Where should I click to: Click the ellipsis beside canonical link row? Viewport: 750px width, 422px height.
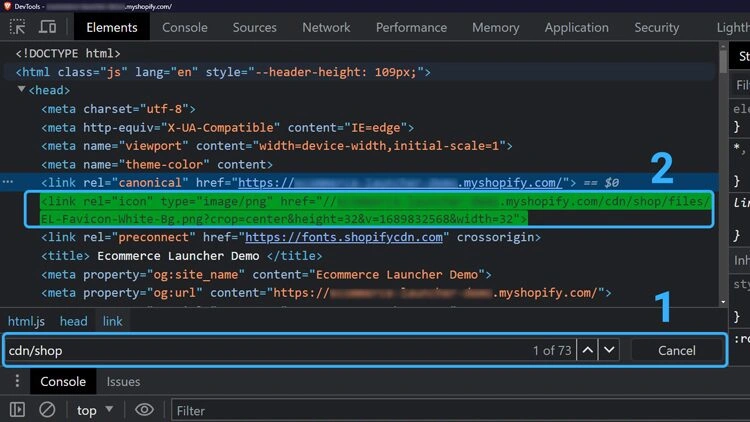click(x=8, y=182)
